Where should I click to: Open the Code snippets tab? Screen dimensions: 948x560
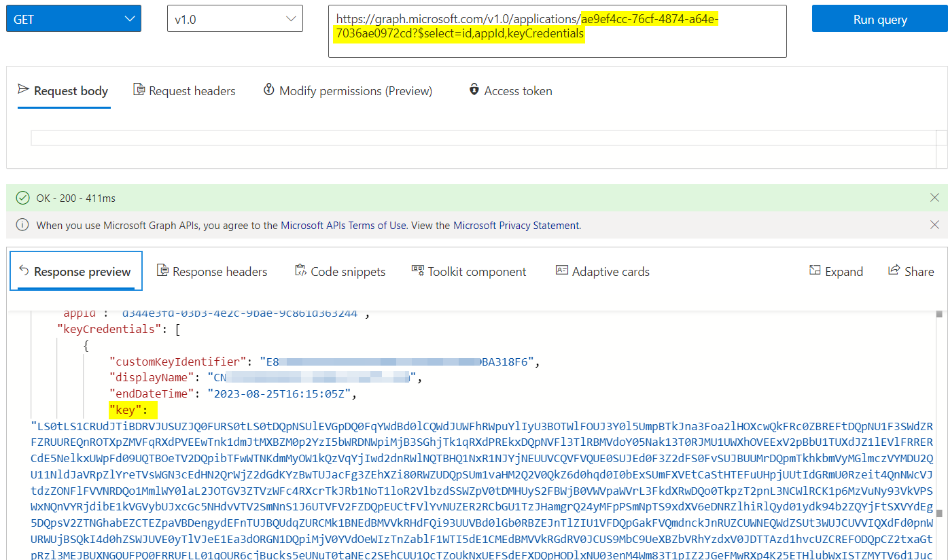[340, 272]
